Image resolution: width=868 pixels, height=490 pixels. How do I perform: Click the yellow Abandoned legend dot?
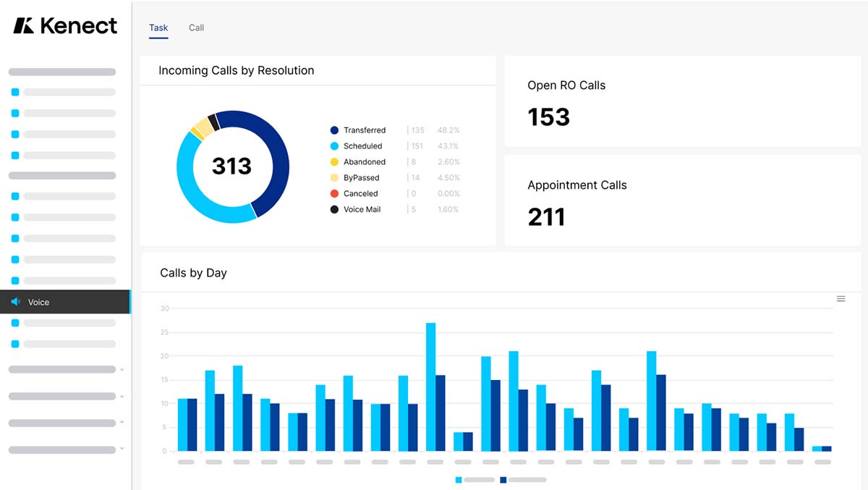[334, 162]
